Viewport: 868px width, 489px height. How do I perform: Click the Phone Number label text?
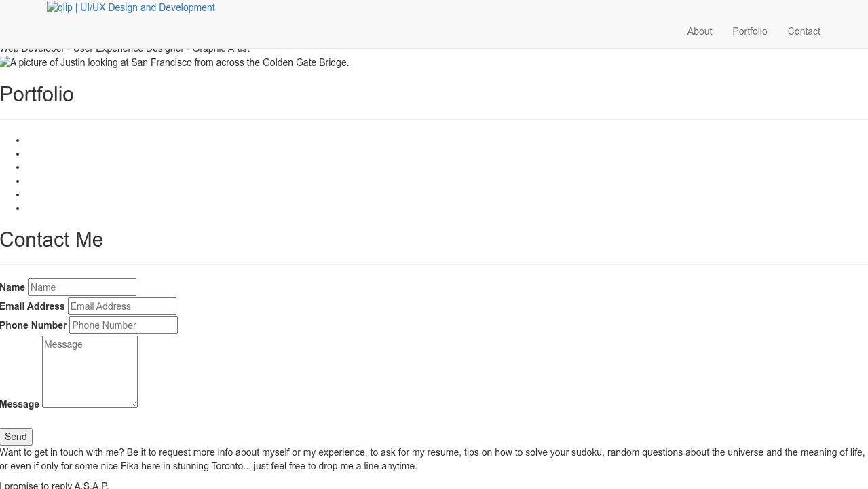[33, 325]
